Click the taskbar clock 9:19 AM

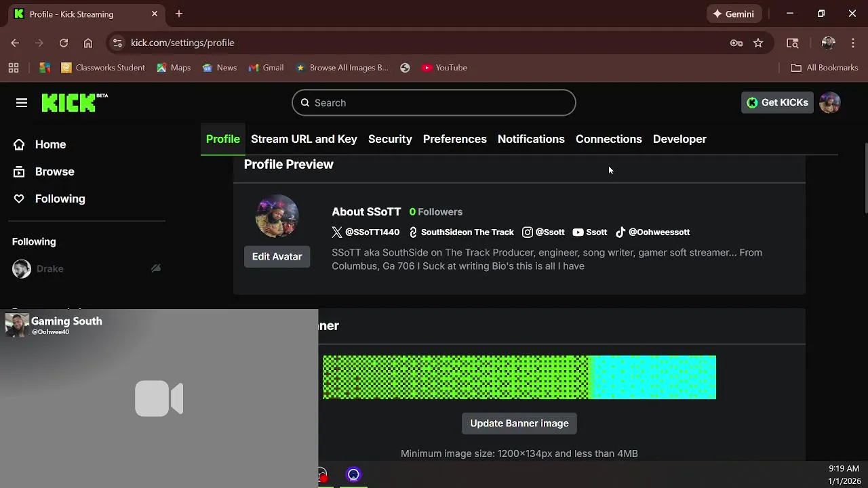point(844,468)
